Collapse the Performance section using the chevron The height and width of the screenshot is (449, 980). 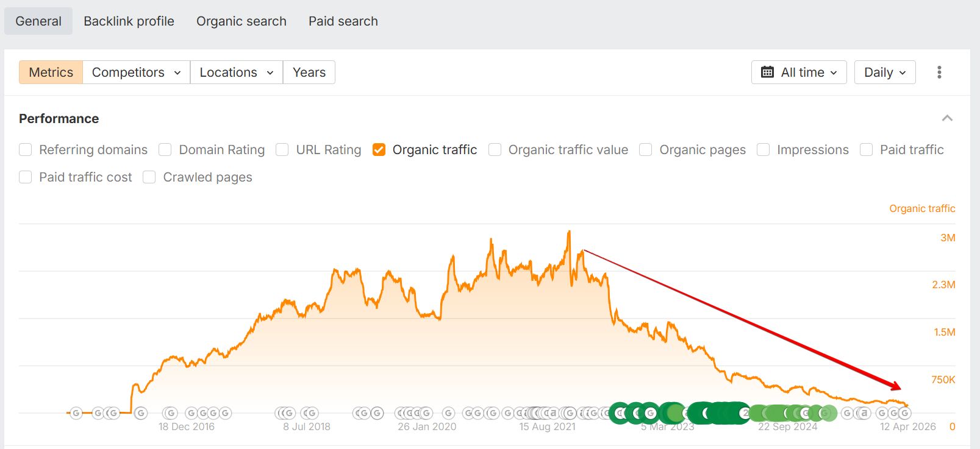pyautogui.click(x=947, y=118)
